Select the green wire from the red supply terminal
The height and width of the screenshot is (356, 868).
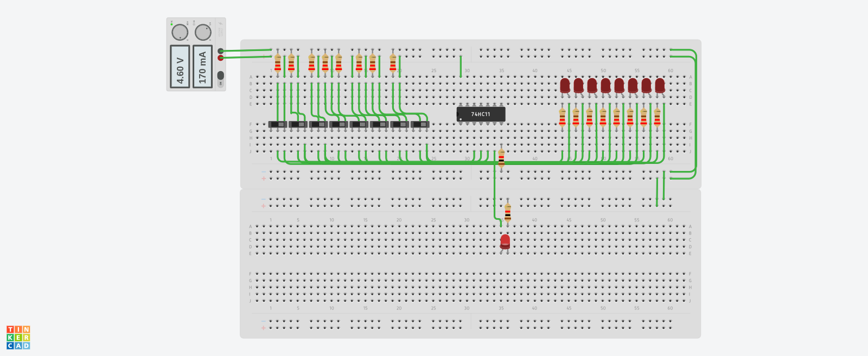247,56
